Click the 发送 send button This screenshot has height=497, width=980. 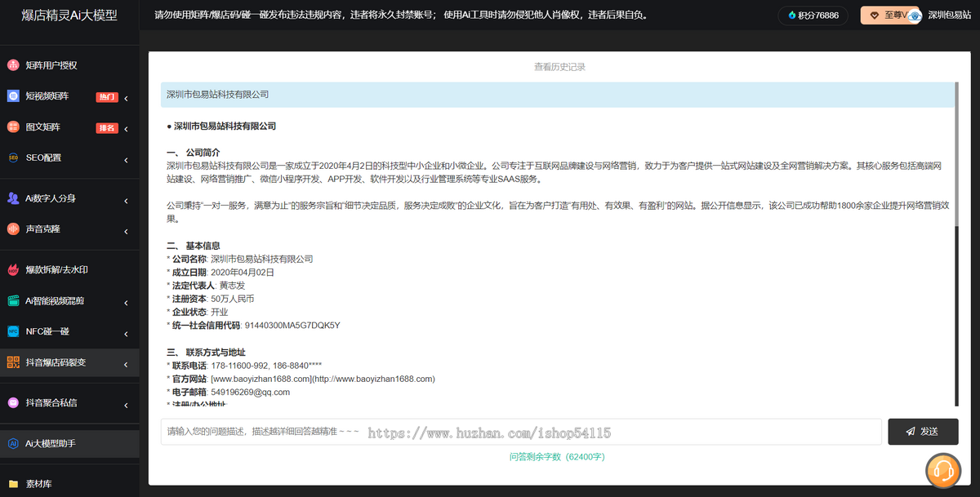click(x=923, y=432)
